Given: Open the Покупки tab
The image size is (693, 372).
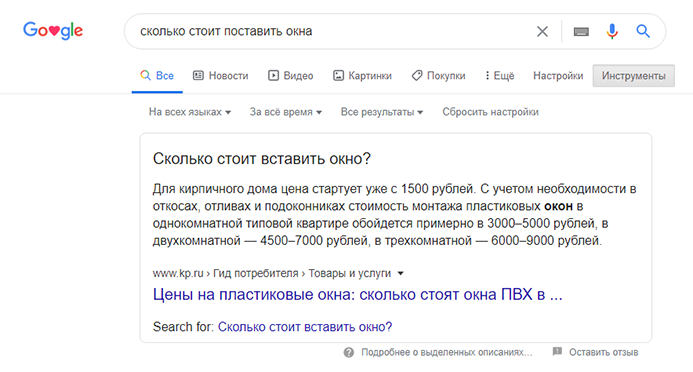Looking at the screenshot, I should [438, 76].
